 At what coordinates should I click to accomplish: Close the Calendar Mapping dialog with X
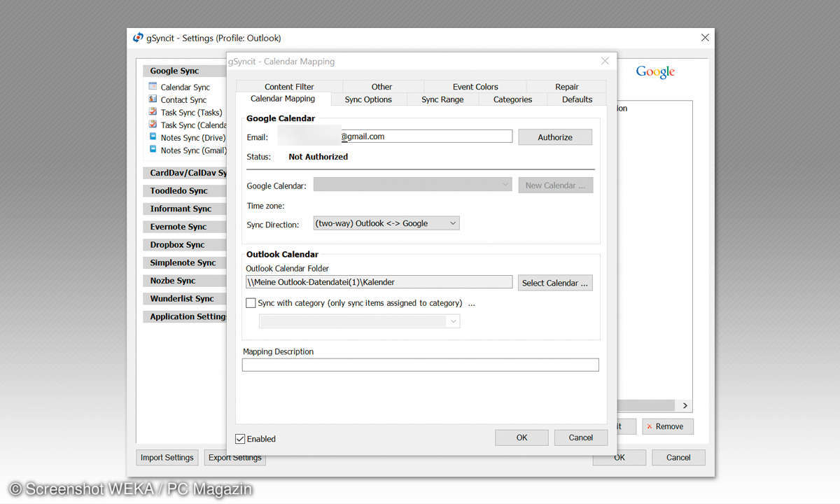605,62
